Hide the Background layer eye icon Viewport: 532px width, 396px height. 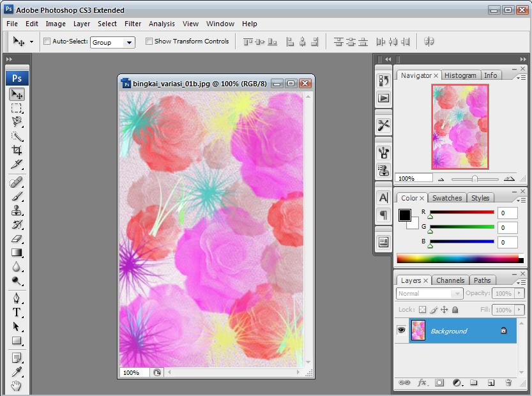(x=401, y=330)
